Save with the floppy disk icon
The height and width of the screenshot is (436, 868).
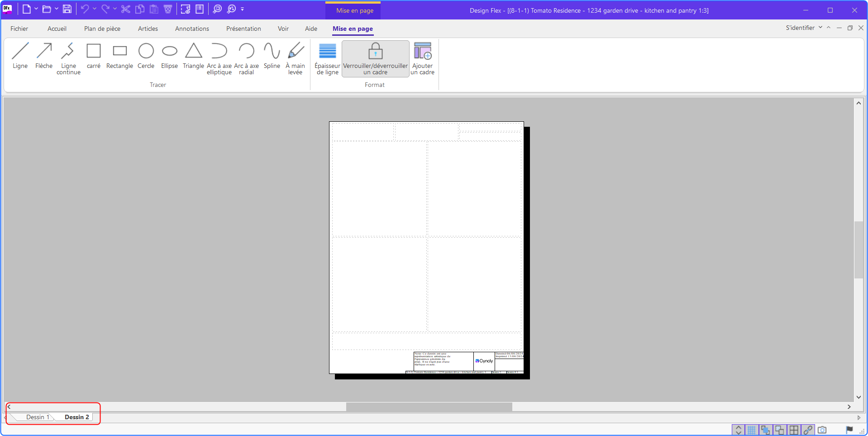tap(67, 9)
